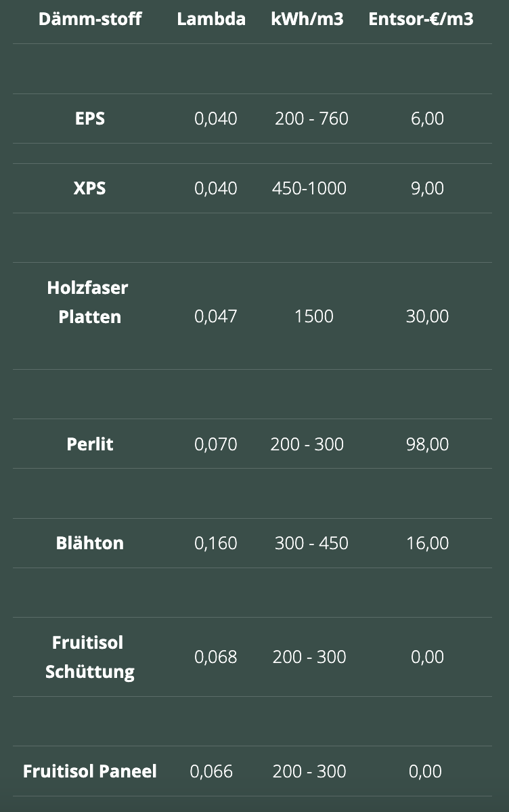Click Blähton lambda value 0,160
The image size is (509, 812).
click(x=215, y=542)
